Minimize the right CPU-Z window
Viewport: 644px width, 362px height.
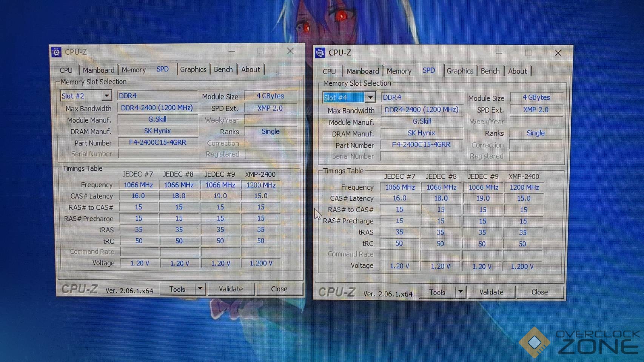[499, 53]
